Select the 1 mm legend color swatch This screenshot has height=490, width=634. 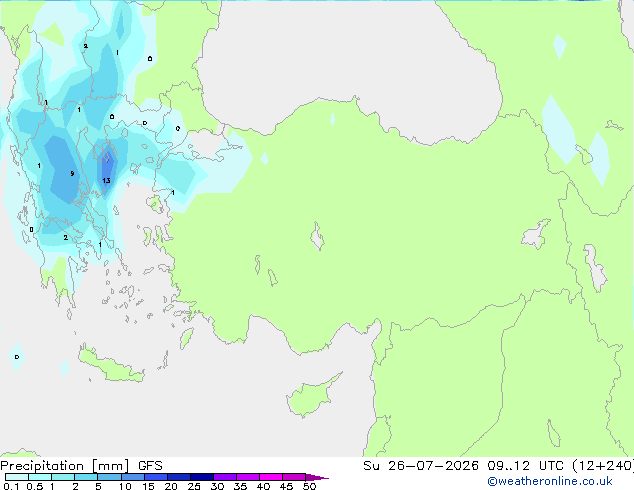pyautogui.click(x=63, y=477)
